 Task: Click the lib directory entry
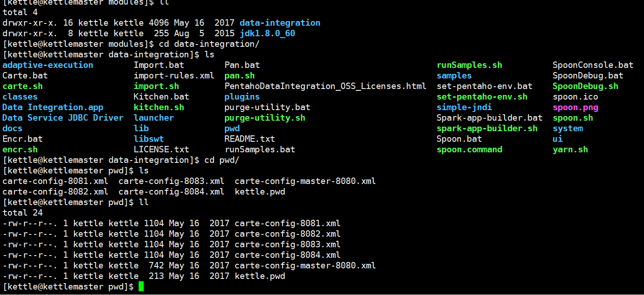141,128
